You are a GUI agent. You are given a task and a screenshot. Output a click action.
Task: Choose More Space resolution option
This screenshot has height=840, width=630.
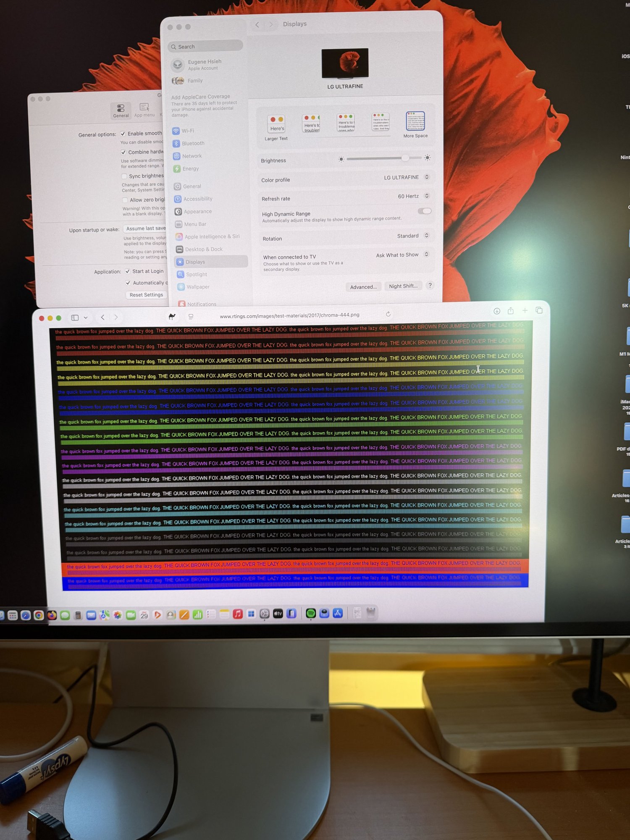click(415, 124)
